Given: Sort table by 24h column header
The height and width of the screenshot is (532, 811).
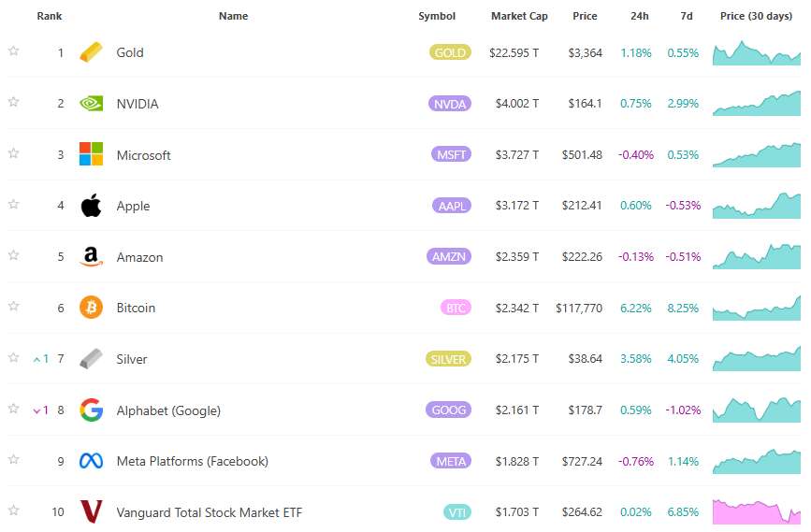Looking at the screenshot, I should pos(639,16).
